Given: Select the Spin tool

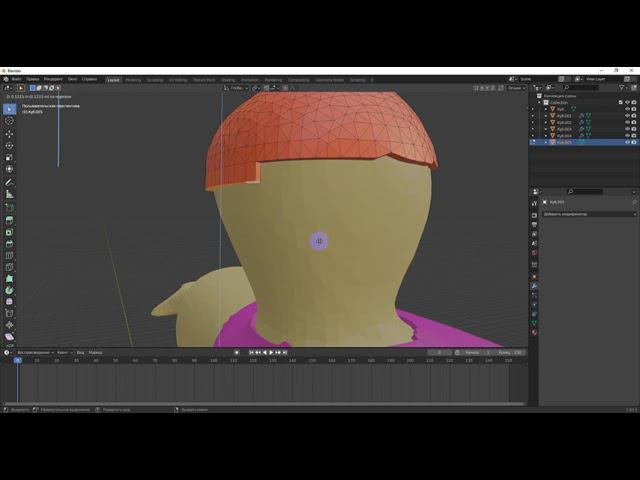Looking at the screenshot, I should click(9, 290).
